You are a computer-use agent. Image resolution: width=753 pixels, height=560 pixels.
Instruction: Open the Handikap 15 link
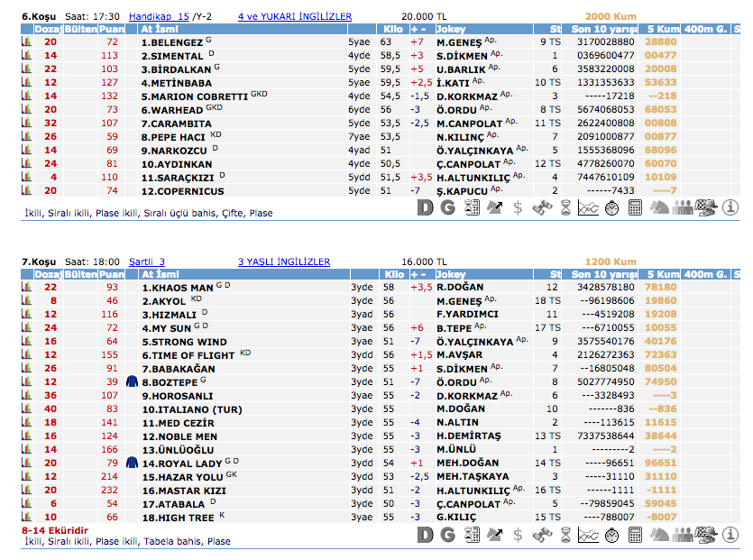159,16
